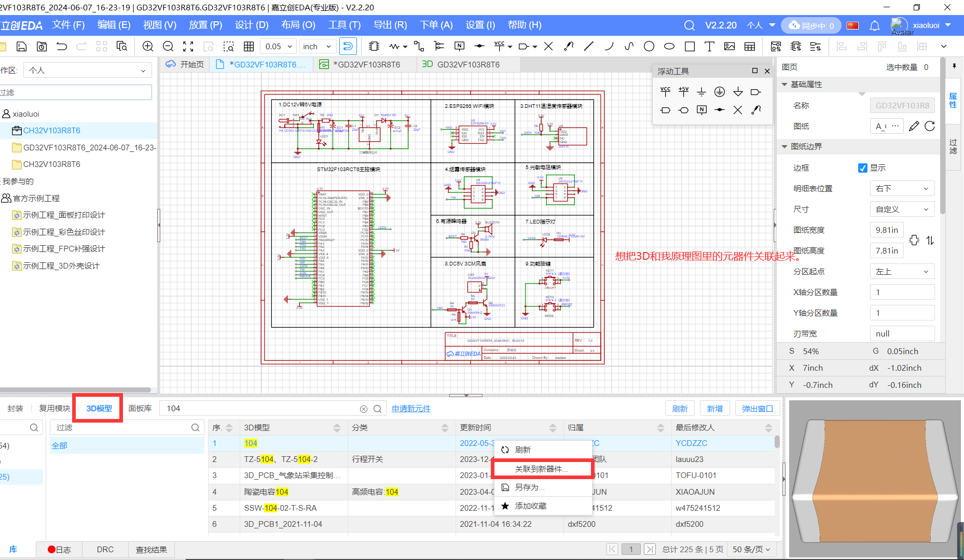
Task: Click the 弹出窗口 button
Action: [757, 409]
